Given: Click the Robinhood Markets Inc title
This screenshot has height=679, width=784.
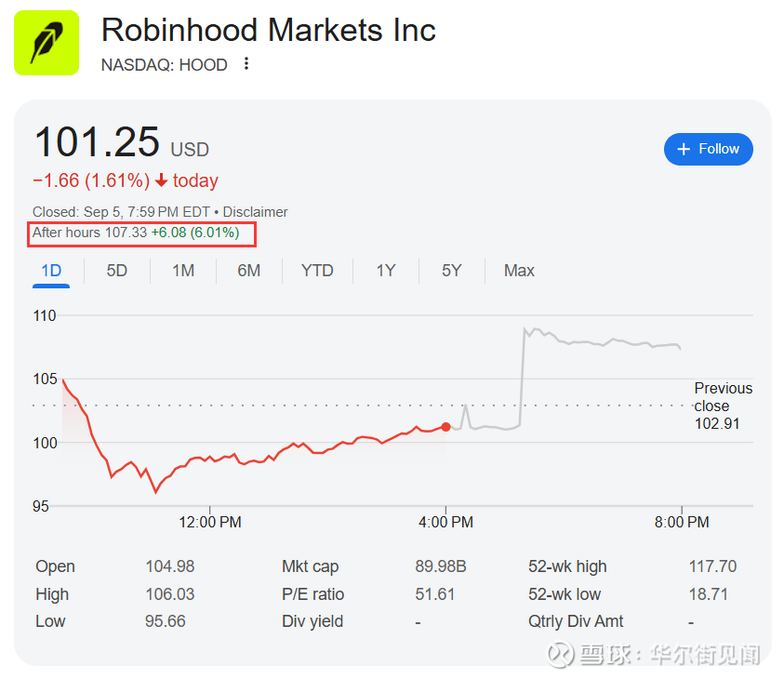Looking at the screenshot, I should (268, 30).
